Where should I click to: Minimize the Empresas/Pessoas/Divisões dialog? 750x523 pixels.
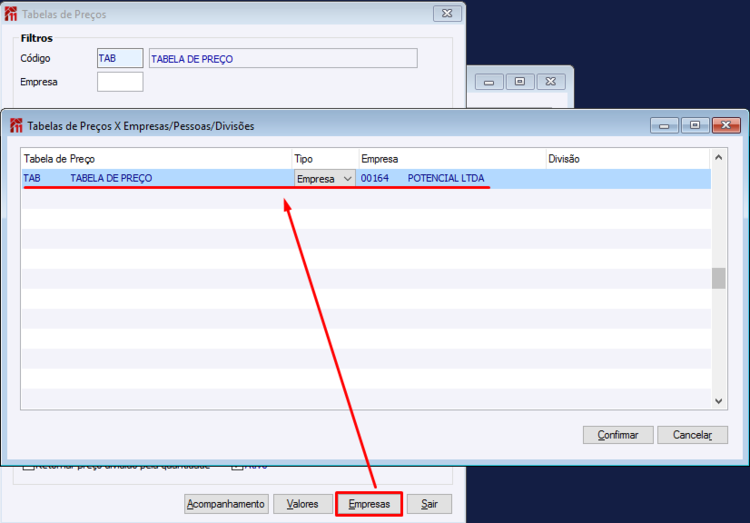click(664, 125)
